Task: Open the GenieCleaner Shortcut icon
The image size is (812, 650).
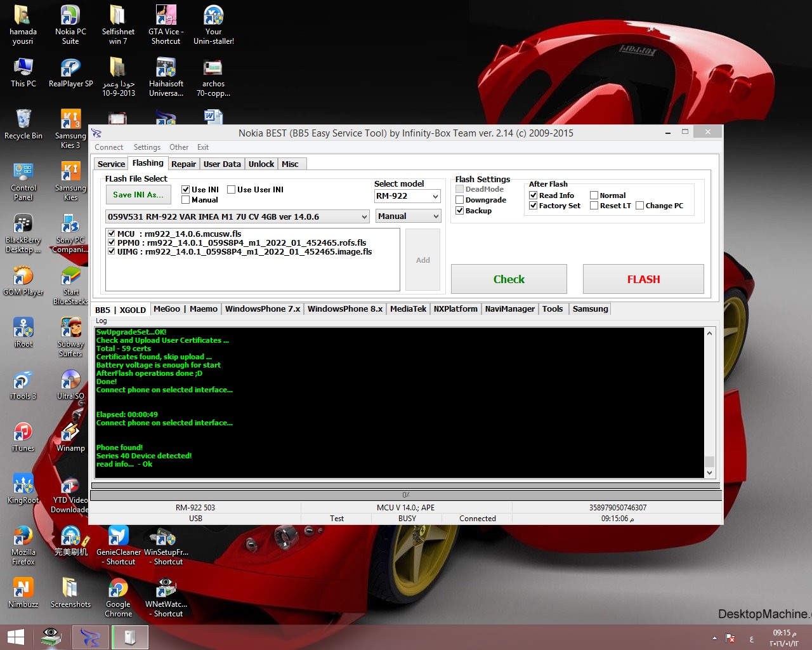Action: [118, 545]
